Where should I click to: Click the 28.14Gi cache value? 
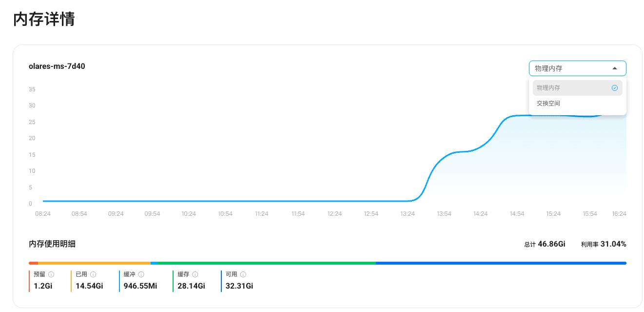coord(191,286)
